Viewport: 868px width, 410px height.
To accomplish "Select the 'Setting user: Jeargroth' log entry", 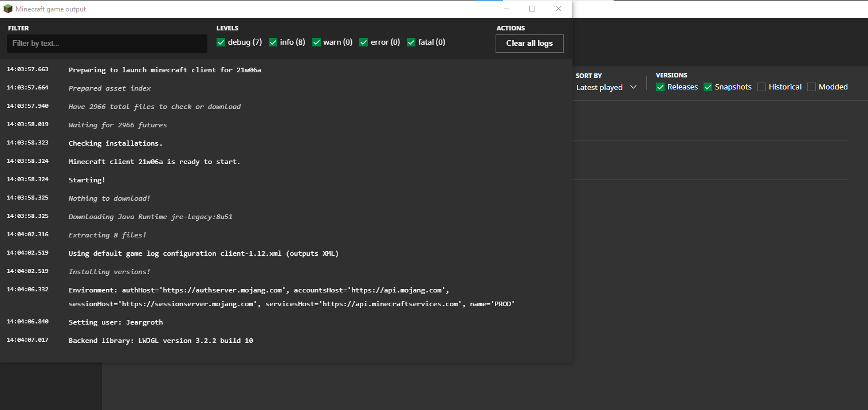I will tap(115, 322).
